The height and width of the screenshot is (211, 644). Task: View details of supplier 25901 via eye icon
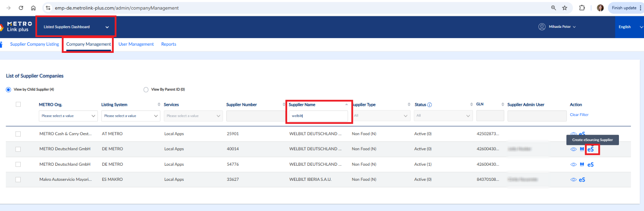(x=573, y=134)
